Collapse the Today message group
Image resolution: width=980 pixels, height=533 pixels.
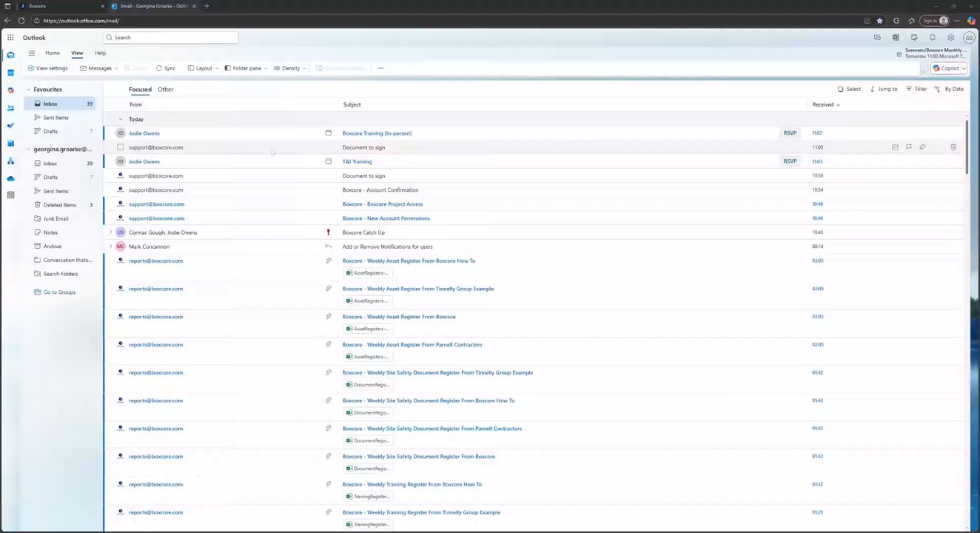[121, 119]
